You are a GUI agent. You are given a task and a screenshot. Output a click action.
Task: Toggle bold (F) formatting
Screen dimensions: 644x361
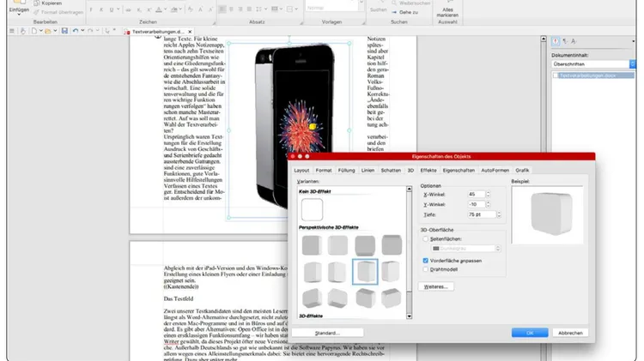coord(91,9)
